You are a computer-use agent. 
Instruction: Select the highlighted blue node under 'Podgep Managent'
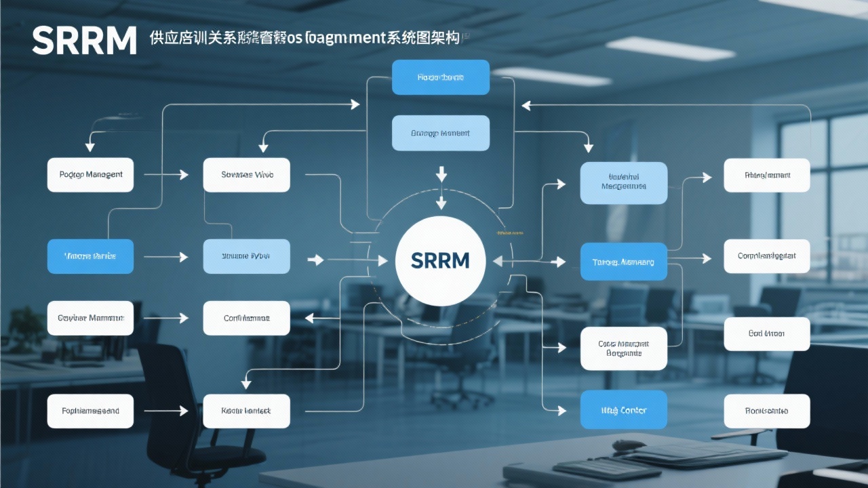[90, 256]
